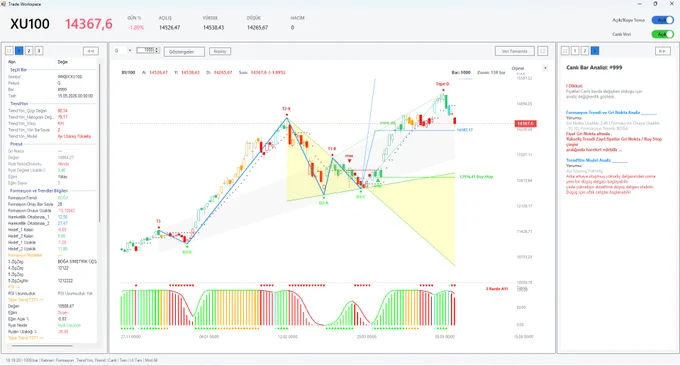The height and width of the screenshot is (366, 680).
Task: Click the Sembol row in left panel
Action: (51, 77)
